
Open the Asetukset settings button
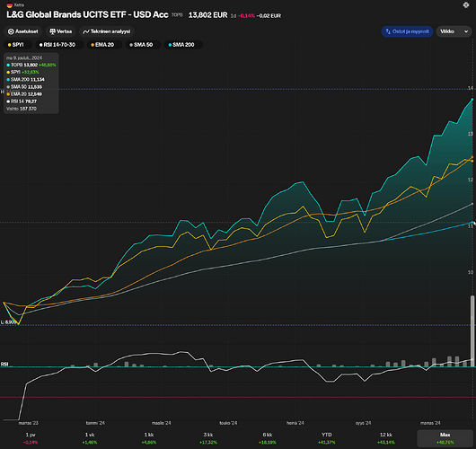point(23,31)
